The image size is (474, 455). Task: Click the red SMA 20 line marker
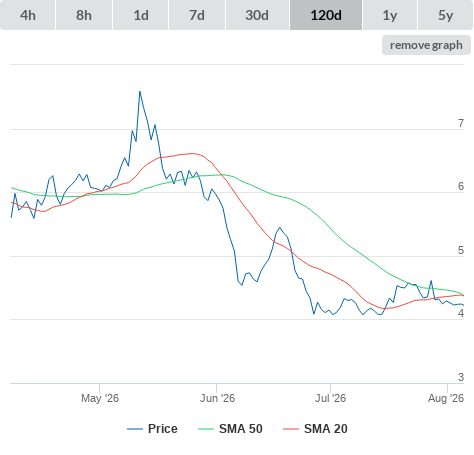[291, 429]
